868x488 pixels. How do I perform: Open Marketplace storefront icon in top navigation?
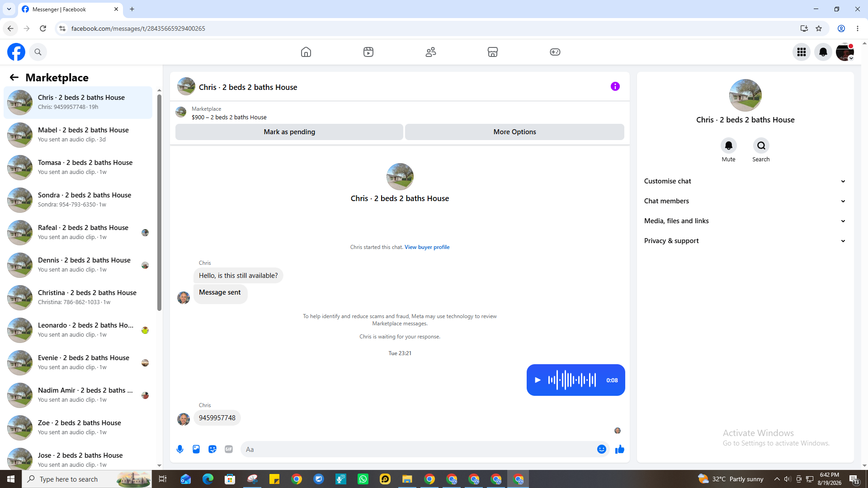[493, 52]
